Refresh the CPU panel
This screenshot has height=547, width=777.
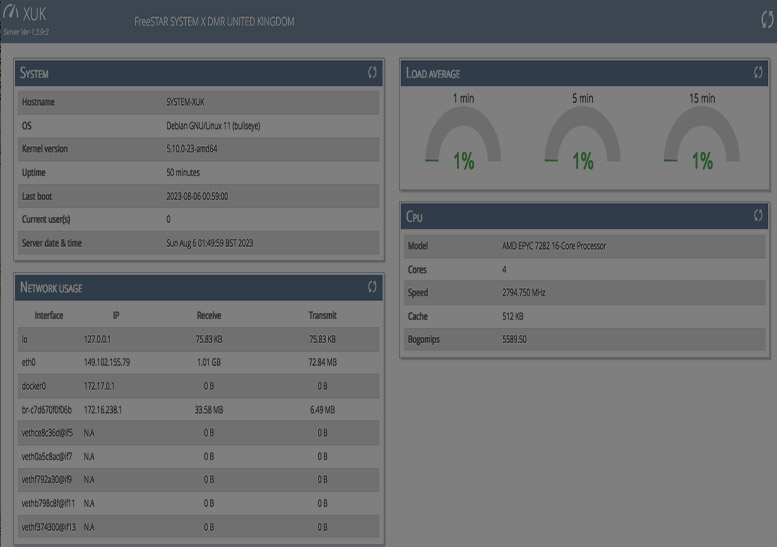point(758,216)
